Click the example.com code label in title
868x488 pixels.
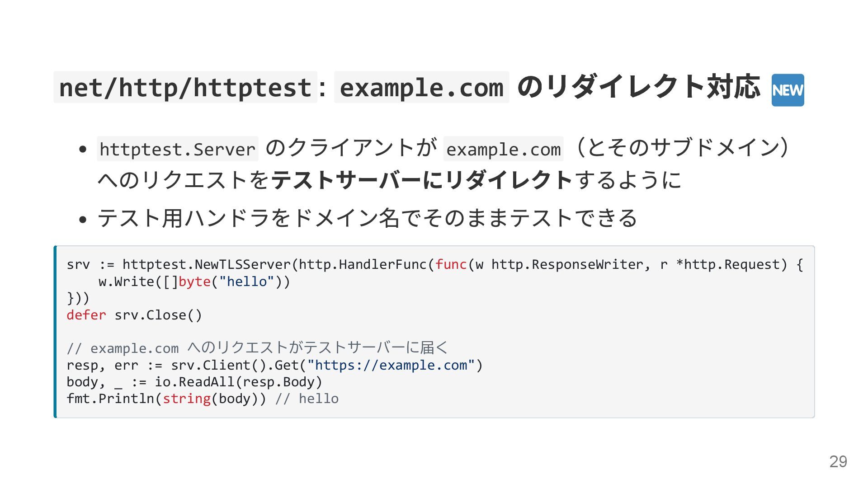(x=421, y=87)
